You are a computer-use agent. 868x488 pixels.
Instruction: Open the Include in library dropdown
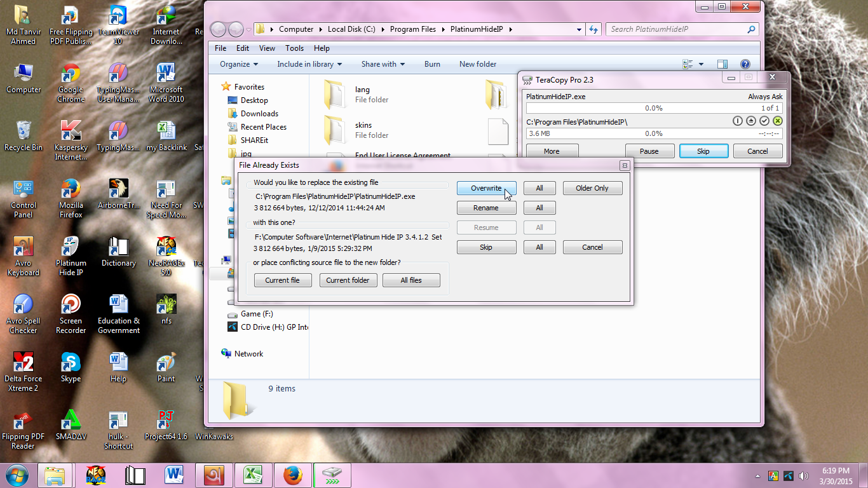coord(309,64)
